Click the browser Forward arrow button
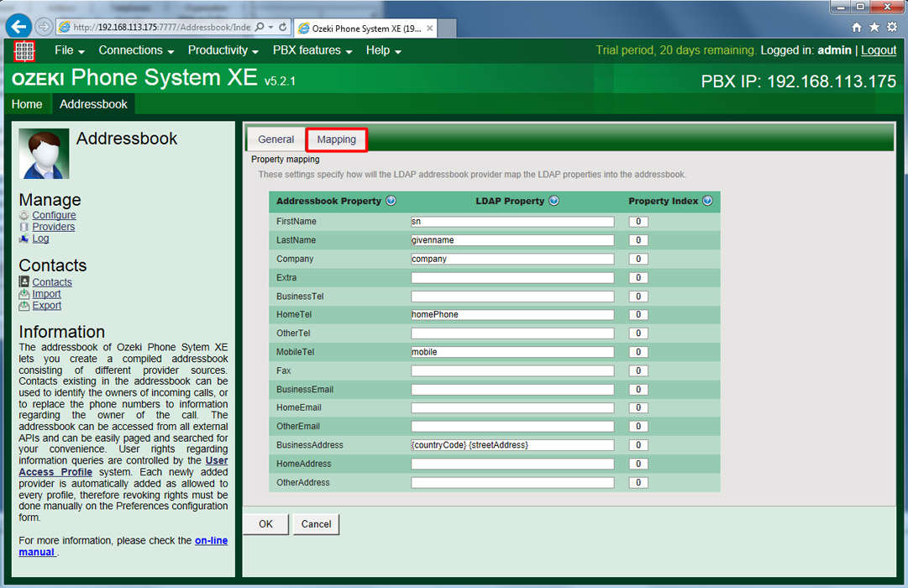The height and width of the screenshot is (588, 908). pos(44,27)
